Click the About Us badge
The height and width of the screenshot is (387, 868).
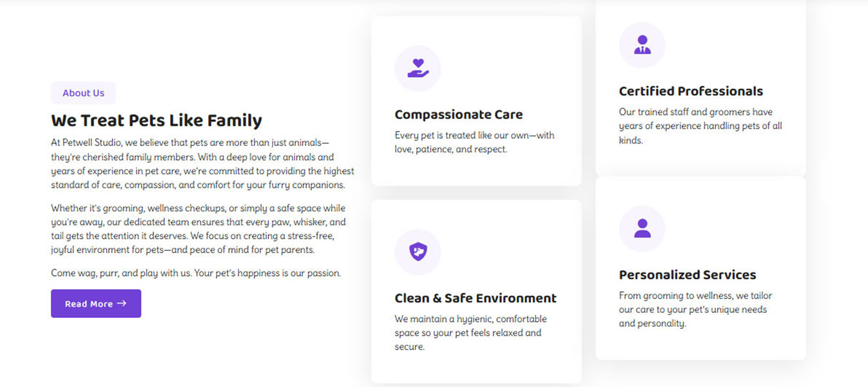[83, 93]
